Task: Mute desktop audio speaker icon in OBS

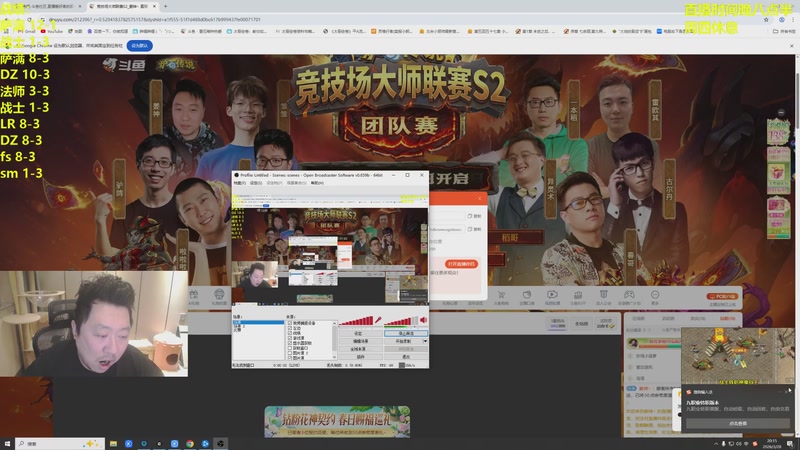Action: click(x=423, y=320)
